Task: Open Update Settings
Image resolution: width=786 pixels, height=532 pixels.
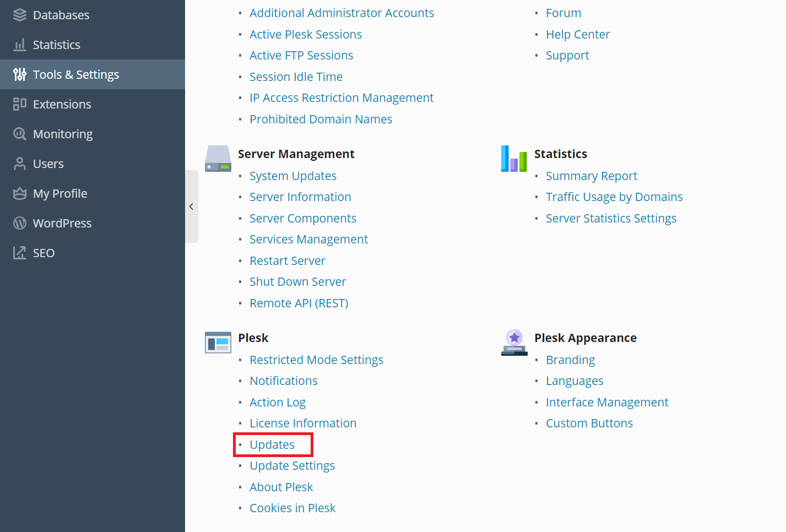Action: click(292, 465)
